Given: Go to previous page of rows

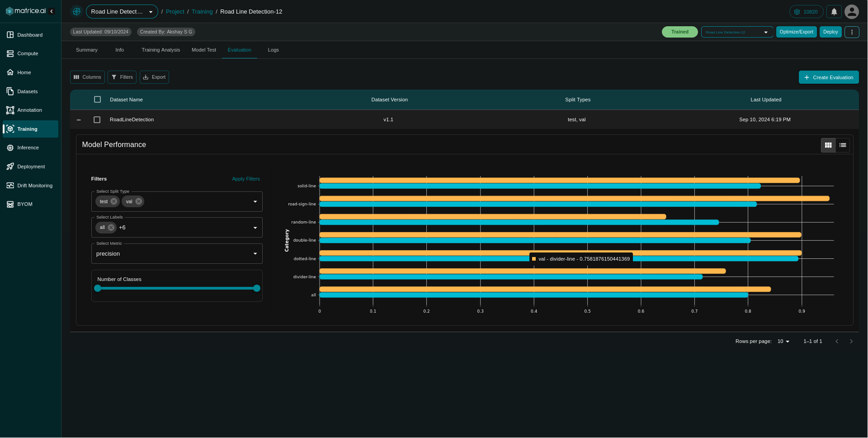Looking at the screenshot, I should point(837,341).
